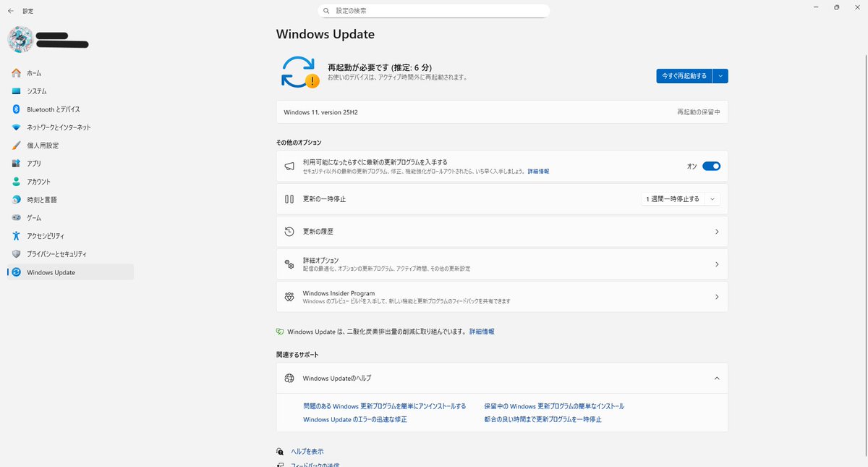
Task: Click the megaphone latest updates icon
Action: 289,167
